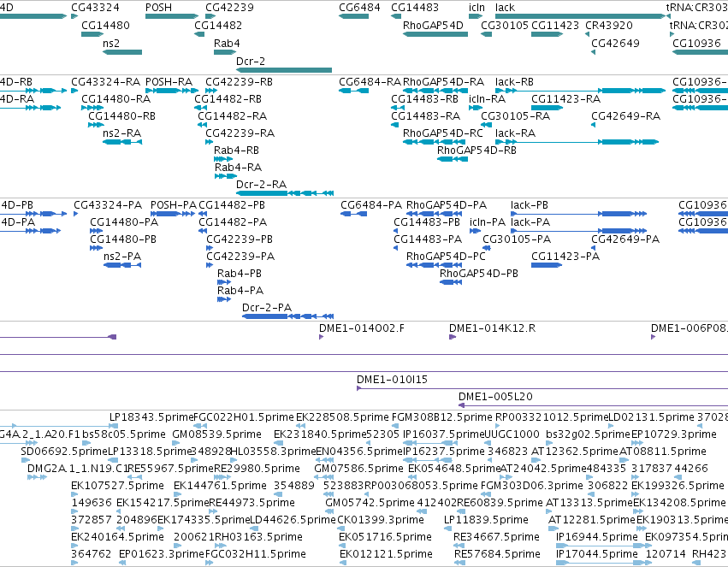The height and width of the screenshot is (567, 728).
Task: Click the DME1-014O02.F marker
Action: coord(322,337)
